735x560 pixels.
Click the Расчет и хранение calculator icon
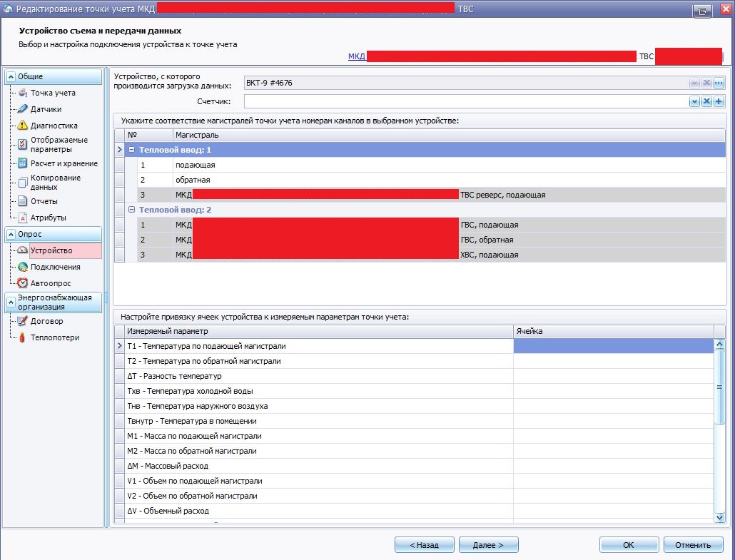pyautogui.click(x=23, y=163)
